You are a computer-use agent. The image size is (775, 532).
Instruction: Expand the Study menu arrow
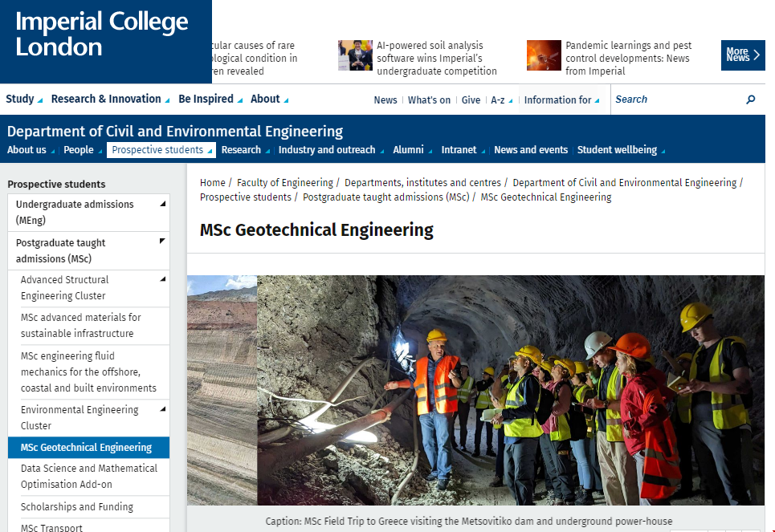tap(39, 100)
